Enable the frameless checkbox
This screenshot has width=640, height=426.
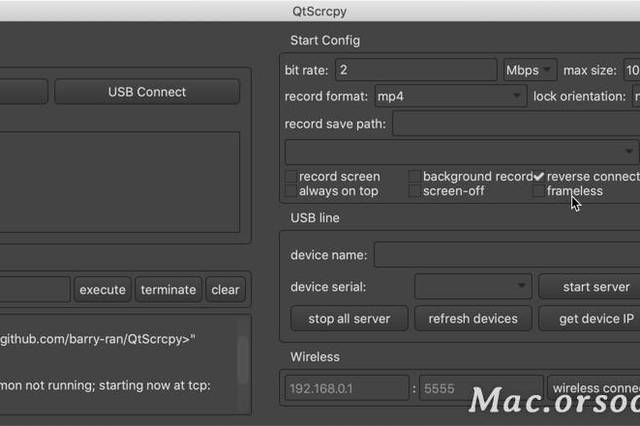point(538,191)
